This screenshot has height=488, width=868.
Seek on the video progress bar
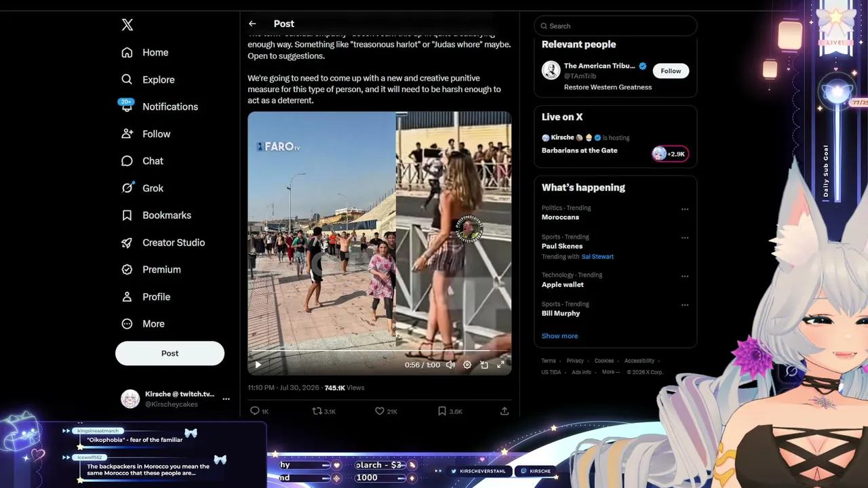[x=379, y=351]
